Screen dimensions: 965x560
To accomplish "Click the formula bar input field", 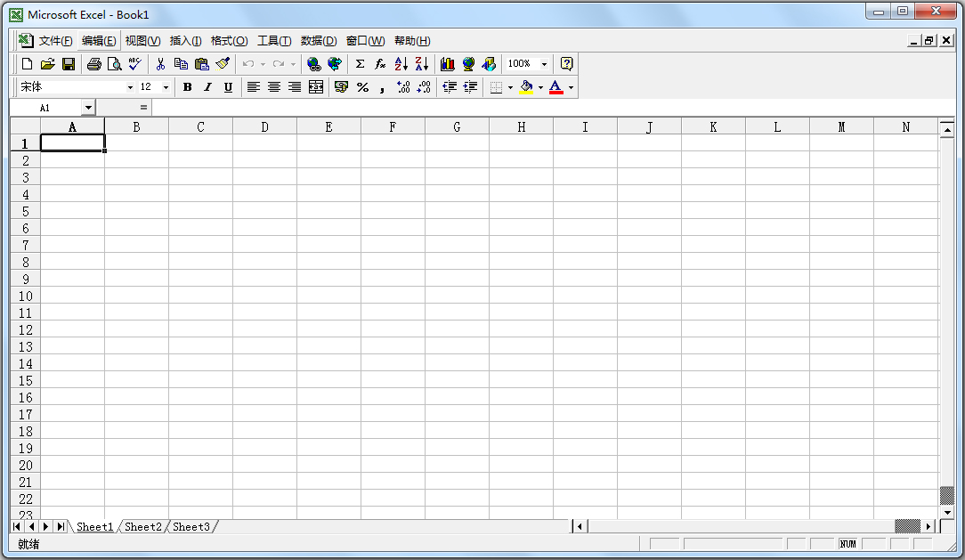I will [x=553, y=108].
